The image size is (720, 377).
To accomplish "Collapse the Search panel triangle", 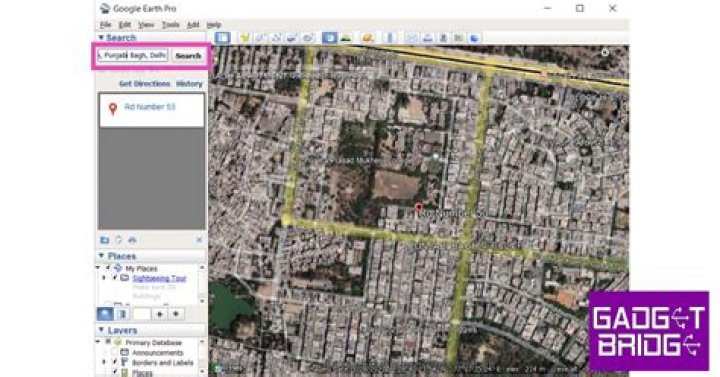I will click(x=101, y=38).
